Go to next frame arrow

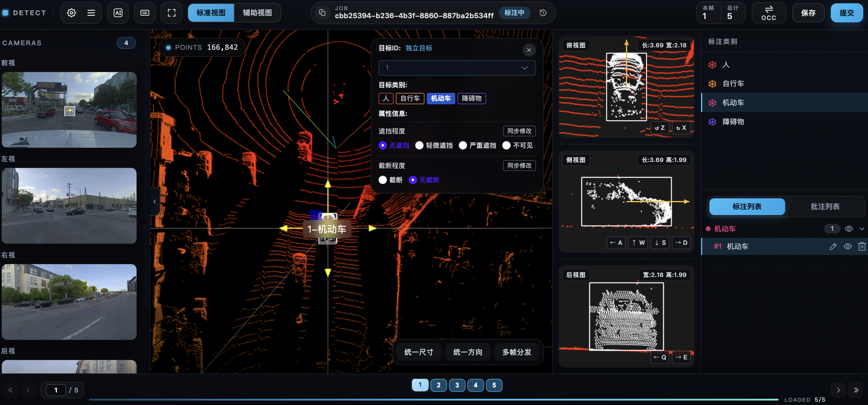(x=838, y=390)
